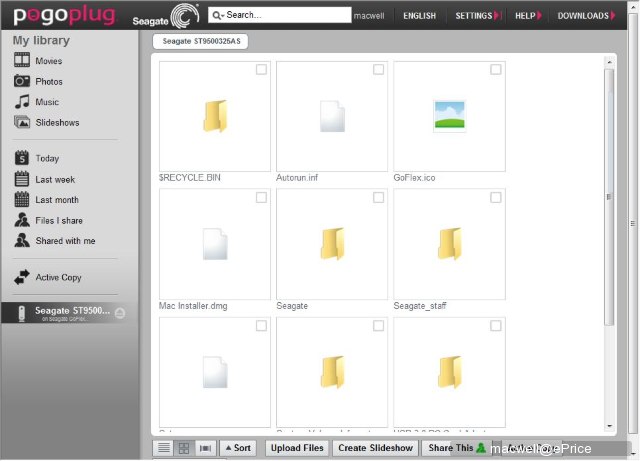Open the Autorun.inf file icon
This screenshot has width=640, height=461.
(x=332, y=116)
